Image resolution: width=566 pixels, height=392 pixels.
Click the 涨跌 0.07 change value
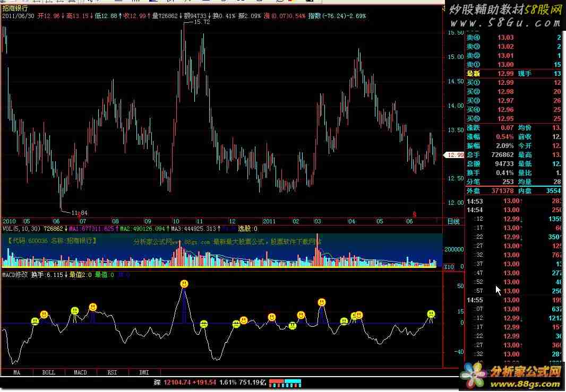click(507, 128)
